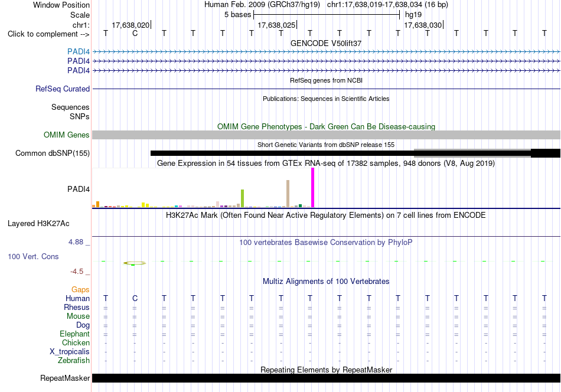
Task: Click the '5 bases' scale bar text
Action: coord(238,15)
